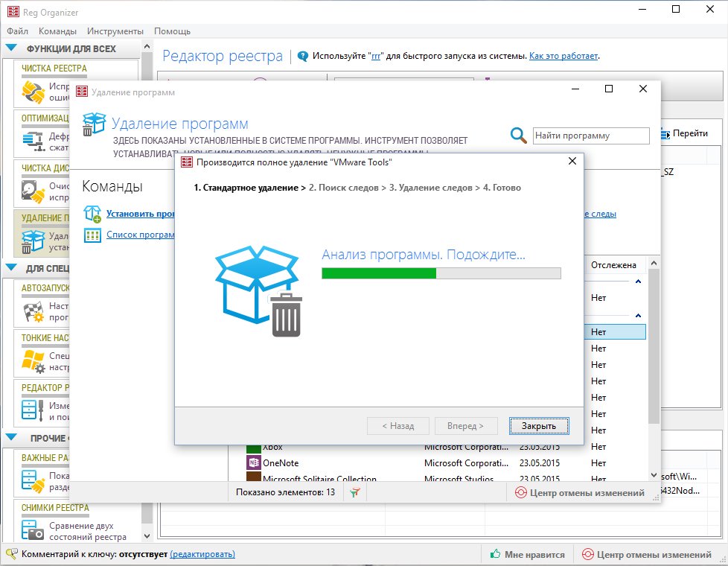Click the disk cleanup icon in sidebar
Viewport: 728px width, 566px height.
click(x=33, y=192)
